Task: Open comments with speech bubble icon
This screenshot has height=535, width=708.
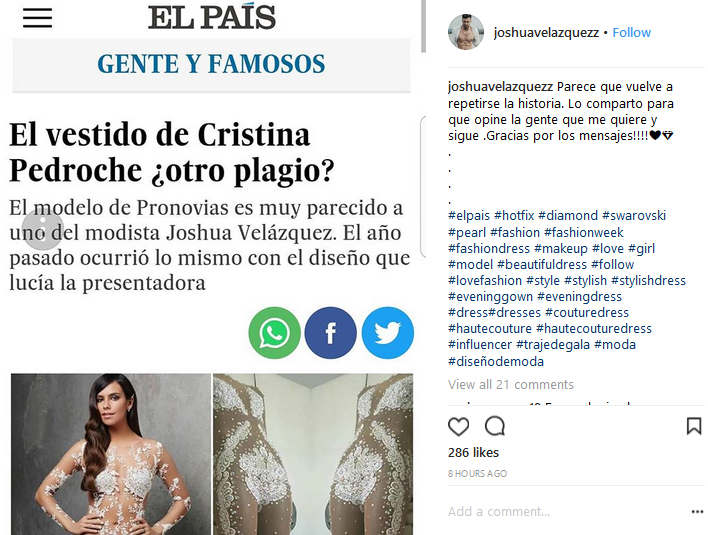Action: (494, 426)
